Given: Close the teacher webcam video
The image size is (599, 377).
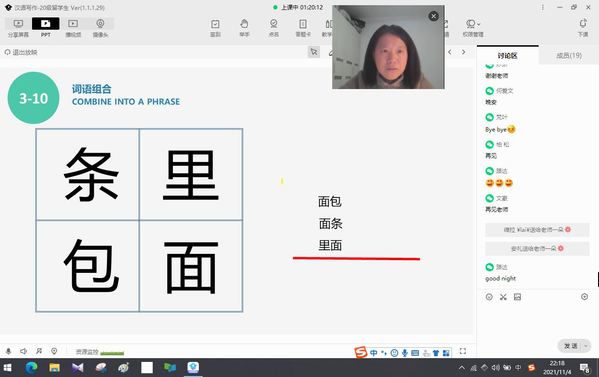Looking at the screenshot, I should [433, 16].
